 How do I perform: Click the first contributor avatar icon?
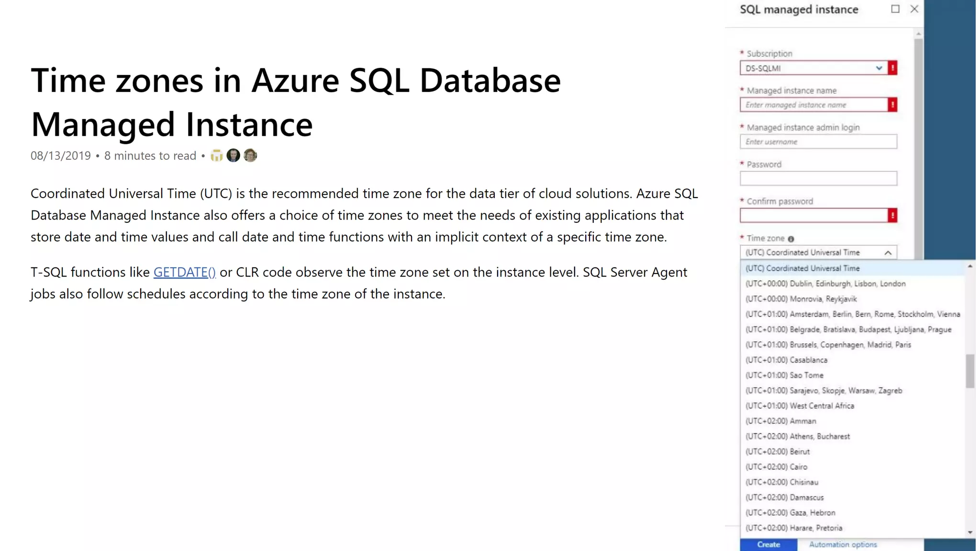click(x=216, y=156)
